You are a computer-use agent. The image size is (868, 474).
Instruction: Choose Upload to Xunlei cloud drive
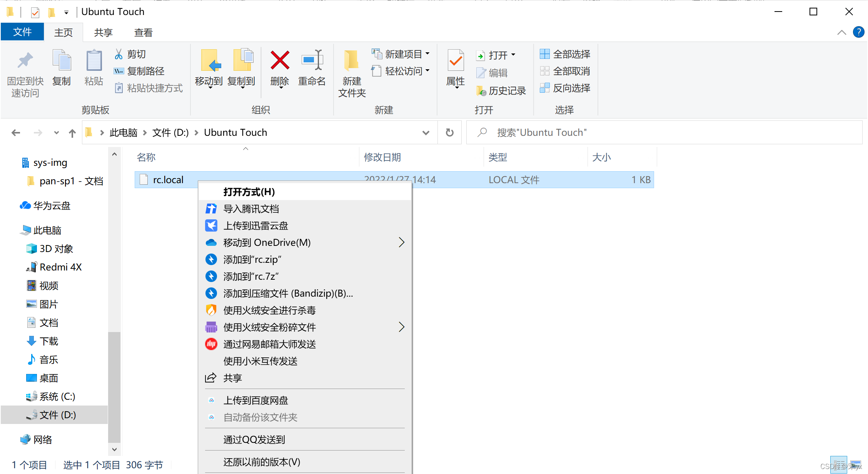coord(305,226)
